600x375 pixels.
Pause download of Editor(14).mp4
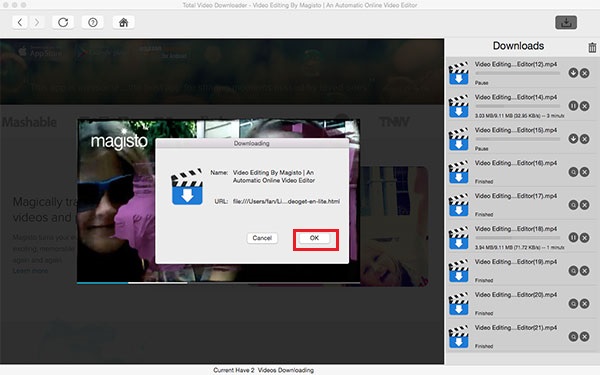(x=573, y=106)
